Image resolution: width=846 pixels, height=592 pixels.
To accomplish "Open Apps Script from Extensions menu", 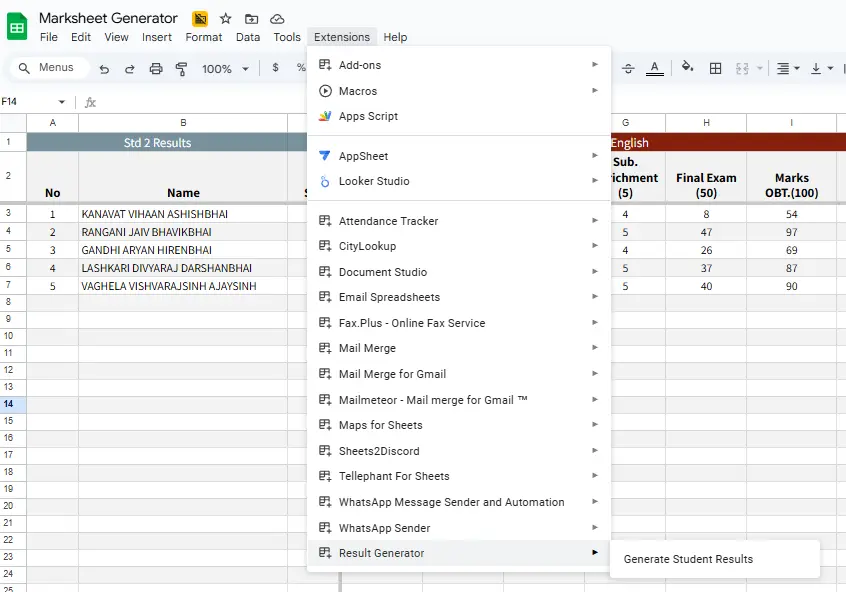I will (368, 116).
